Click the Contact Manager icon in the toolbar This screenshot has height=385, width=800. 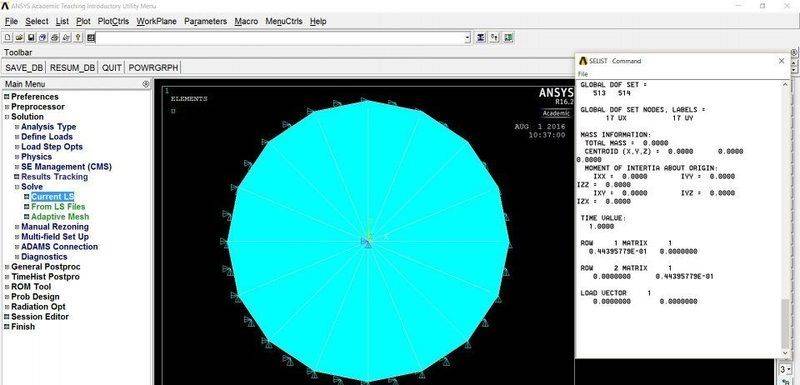click(509, 38)
